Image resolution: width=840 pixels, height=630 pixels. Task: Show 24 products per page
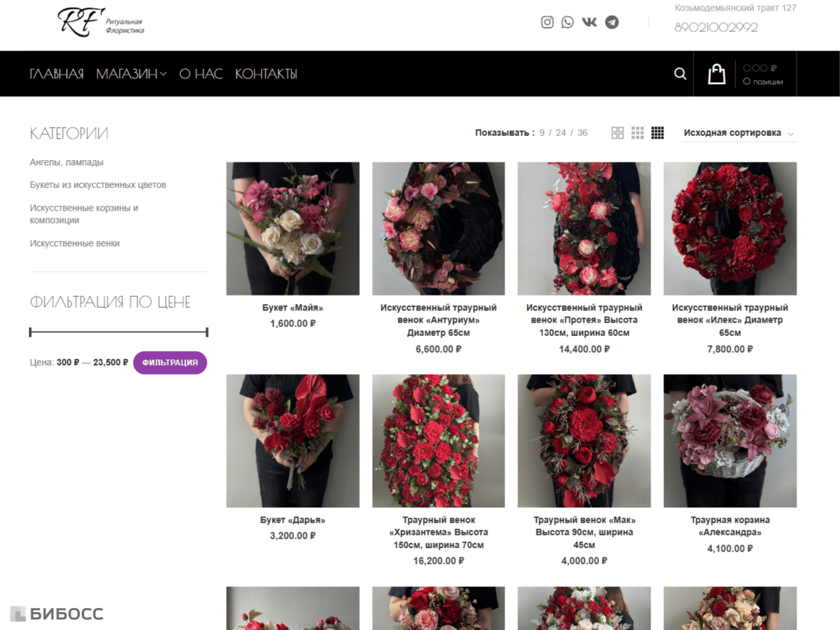click(561, 133)
